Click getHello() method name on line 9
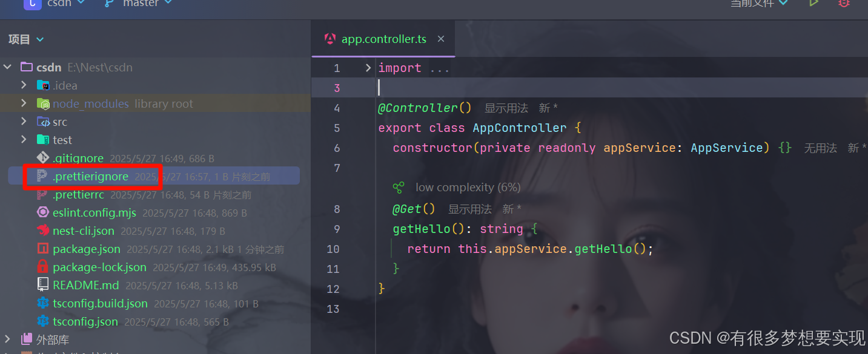This screenshot has width=868, height=354. [422, 229]
